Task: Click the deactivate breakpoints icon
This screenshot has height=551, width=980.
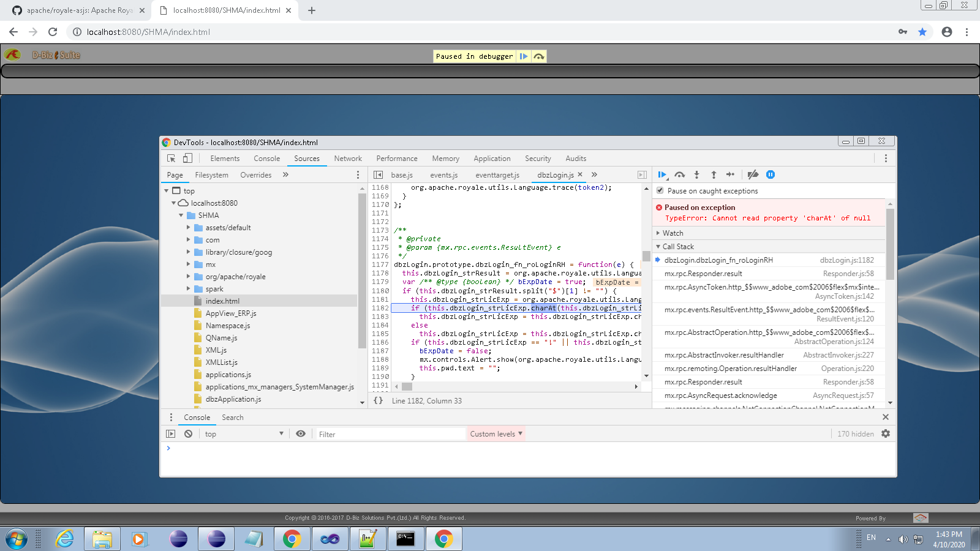Action: [x=753, y=174]
